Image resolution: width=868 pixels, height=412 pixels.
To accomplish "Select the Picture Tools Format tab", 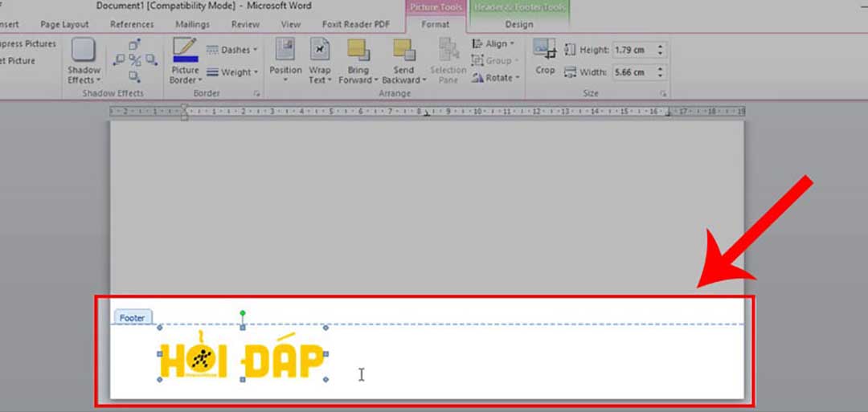I will [x=436, y=24].
